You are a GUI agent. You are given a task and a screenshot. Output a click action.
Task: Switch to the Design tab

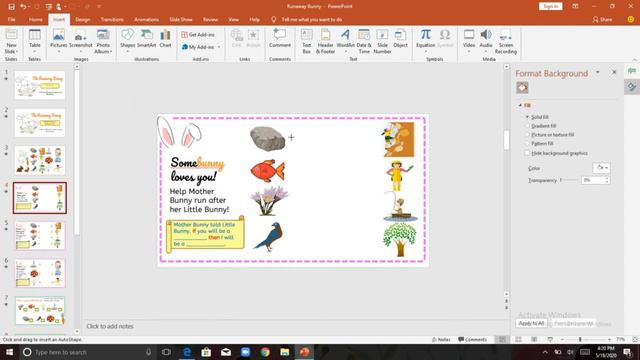point(82,20)
